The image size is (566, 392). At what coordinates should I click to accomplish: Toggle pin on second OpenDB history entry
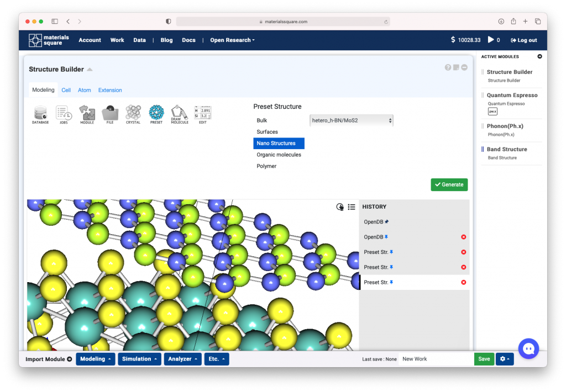pos(387,237)
